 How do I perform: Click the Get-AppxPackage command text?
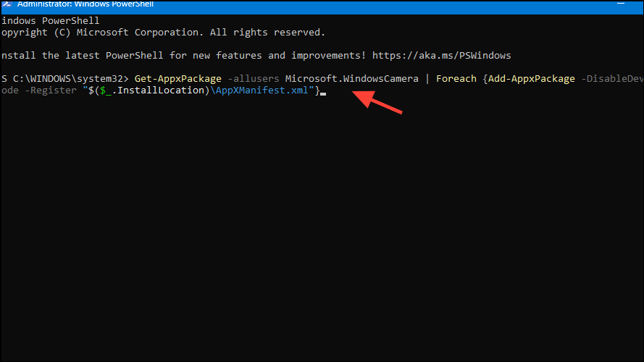177,79
